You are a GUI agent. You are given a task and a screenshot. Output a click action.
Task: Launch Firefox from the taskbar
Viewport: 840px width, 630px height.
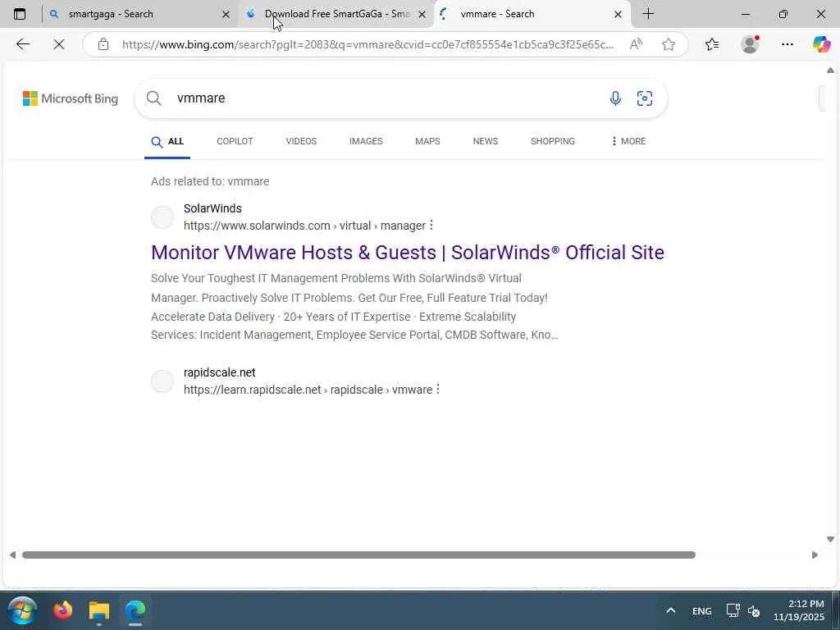click(x=62, y=610)
